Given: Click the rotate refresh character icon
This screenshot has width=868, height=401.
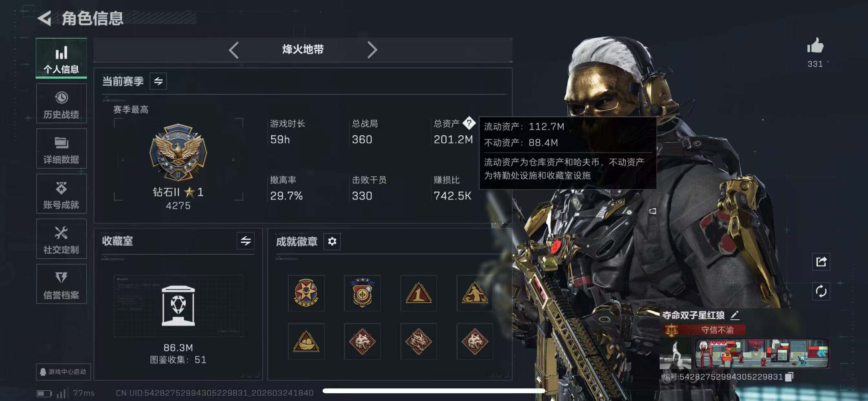Looking at the screenshot, I should coord(821,291).
